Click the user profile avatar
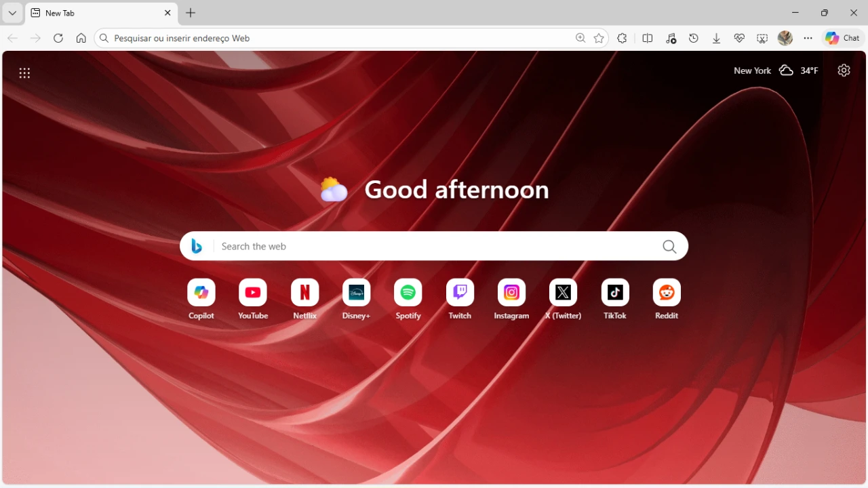The width and height of the screenshot is (868, 488). pos(785,39)
